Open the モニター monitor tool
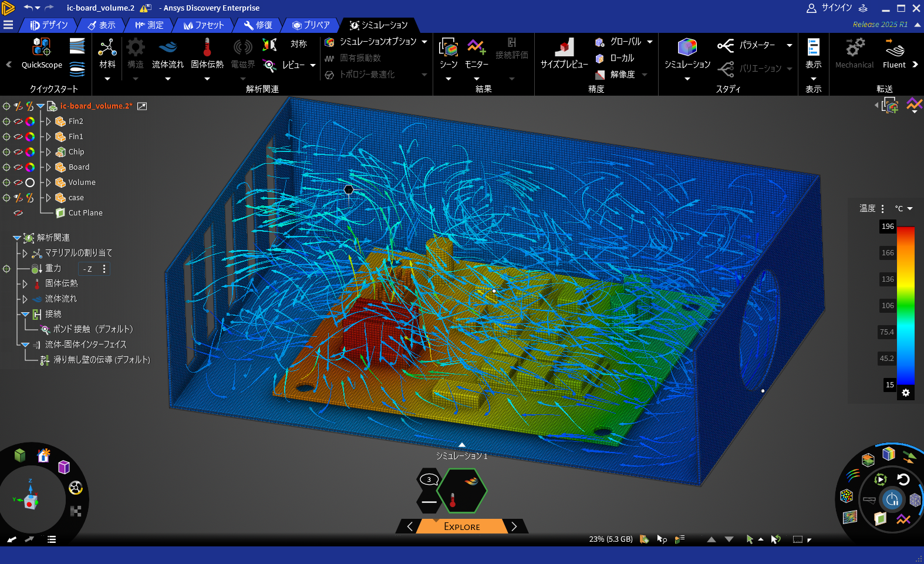The width and height of the screenshot is (924, 564). point(476,53)
